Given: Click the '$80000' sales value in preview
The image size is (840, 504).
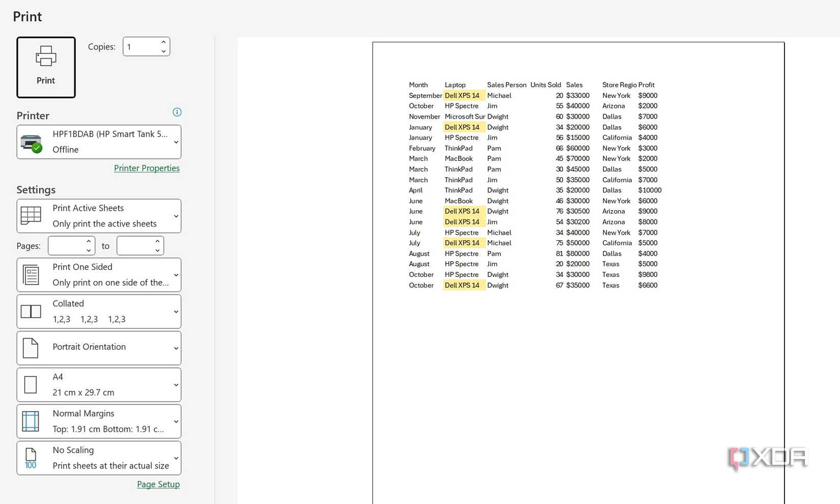Looking at the screenshot, I should (x=578, y=254).
